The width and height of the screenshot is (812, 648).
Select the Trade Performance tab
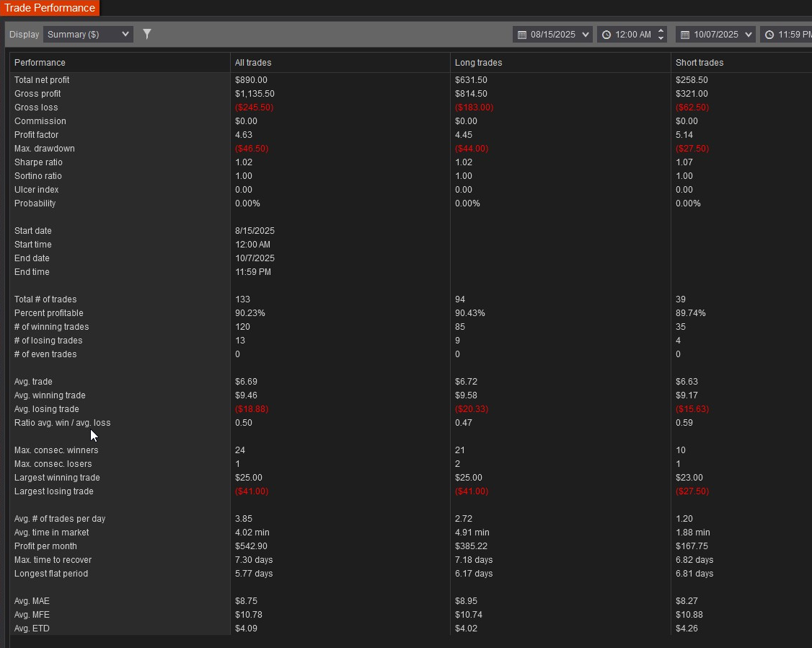tap(50, 8)
